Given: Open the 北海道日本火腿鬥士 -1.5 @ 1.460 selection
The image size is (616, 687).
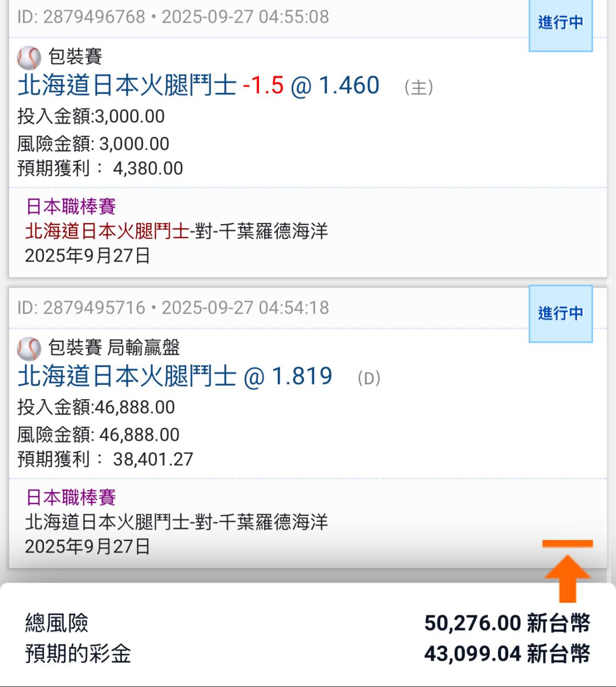Looking at the screenshot, I should click(x=198, y=86).
